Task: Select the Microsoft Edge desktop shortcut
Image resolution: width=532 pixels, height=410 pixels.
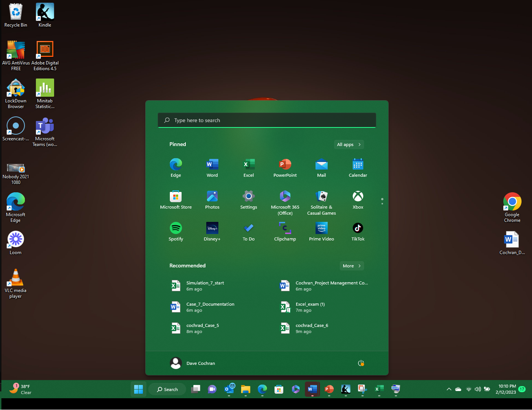Action: coord(16,207)
